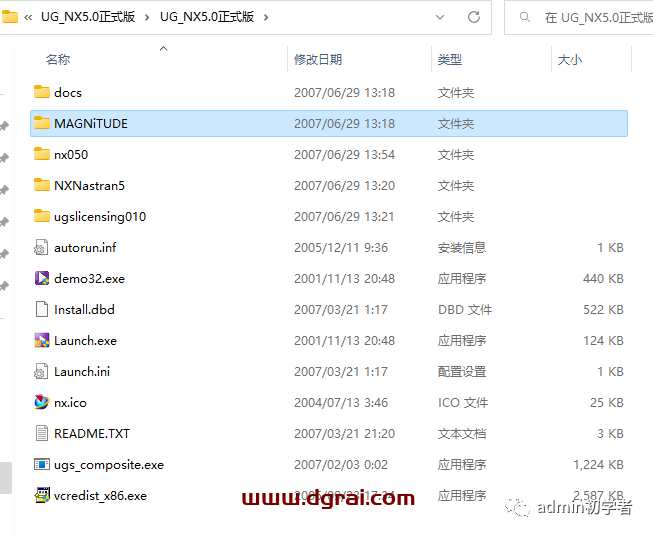The image size is (653, 535).
Task: Select the vcredist_x86.exe file name
Action: point(100,496)
